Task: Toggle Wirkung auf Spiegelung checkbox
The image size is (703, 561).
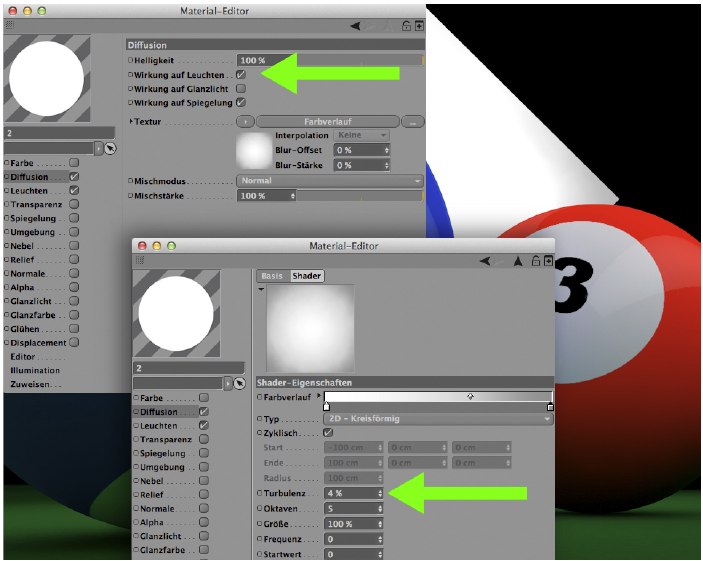Action: point(241,102)
